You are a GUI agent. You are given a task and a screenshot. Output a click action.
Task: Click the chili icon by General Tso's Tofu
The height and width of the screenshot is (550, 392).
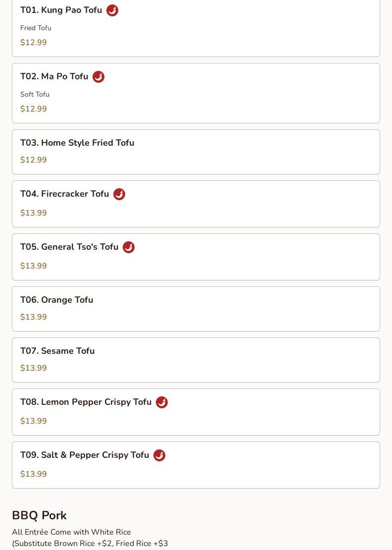coord(129,247)
